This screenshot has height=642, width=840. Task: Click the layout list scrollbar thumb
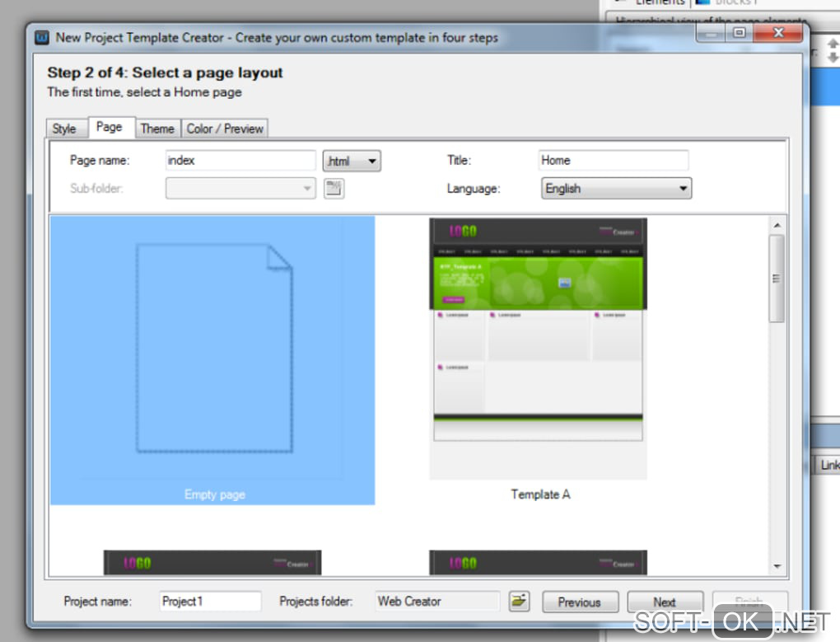tap(777, 279)
